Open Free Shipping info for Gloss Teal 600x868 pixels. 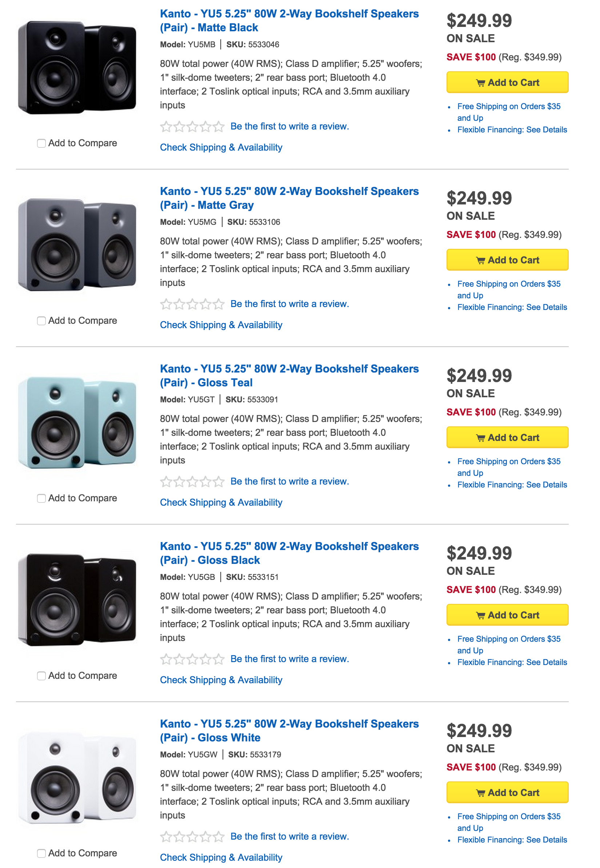509,467
